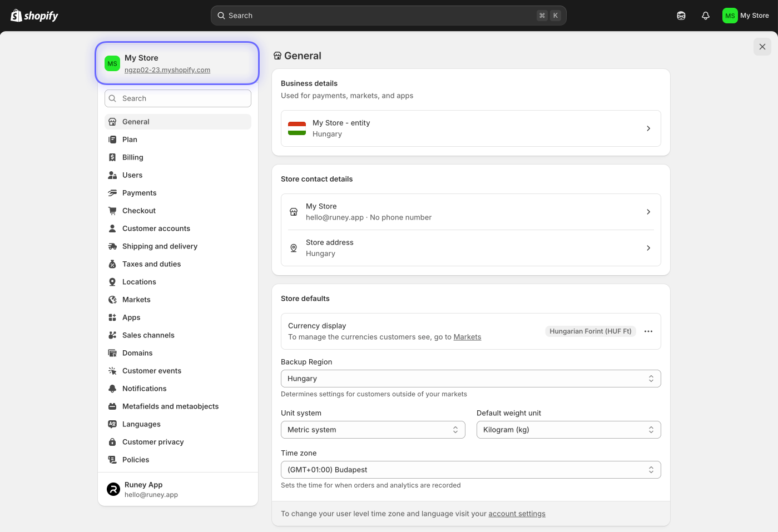The image size is (778, 532).
Task: Open the Plan settings section
Action: pos(178,140)
